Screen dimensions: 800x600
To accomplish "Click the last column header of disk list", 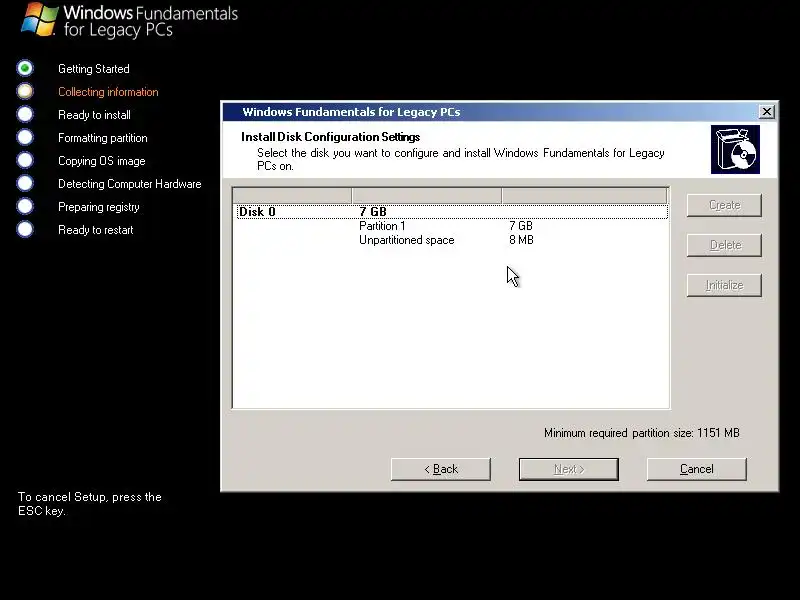I will pyautogui.click(x=584, y=195).
